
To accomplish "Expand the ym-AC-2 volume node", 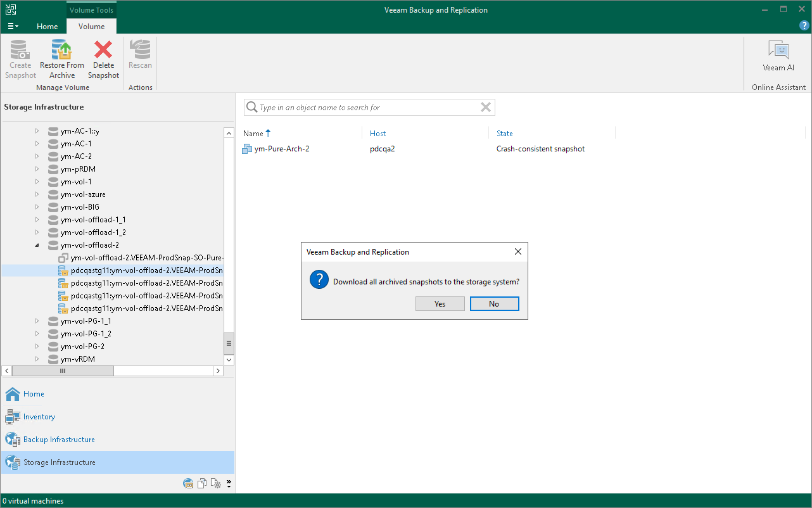I will [37, 156].
